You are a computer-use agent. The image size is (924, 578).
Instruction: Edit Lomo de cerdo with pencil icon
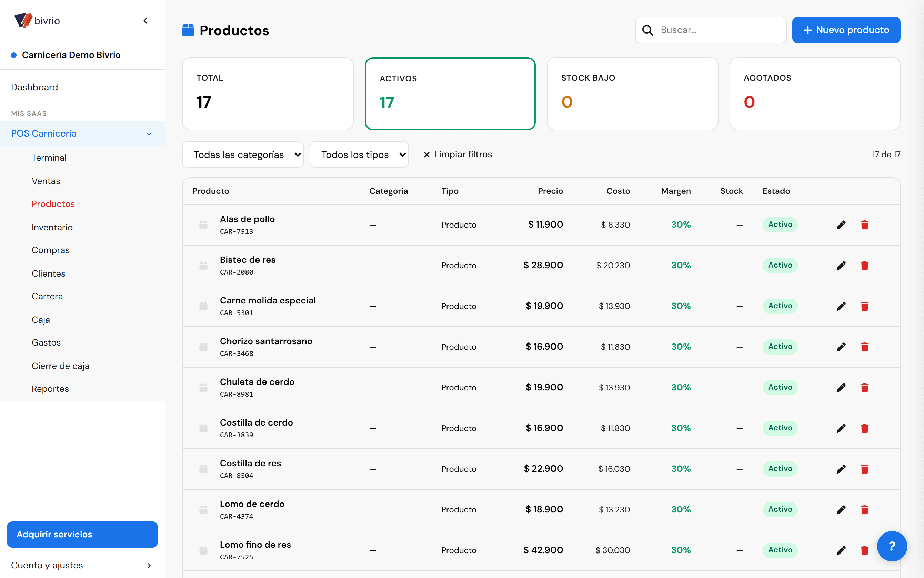click(841, 510)
